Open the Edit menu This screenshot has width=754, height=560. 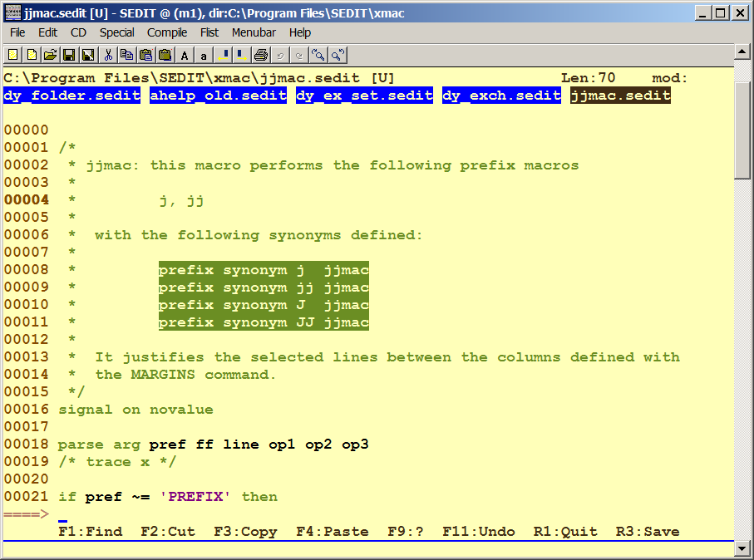pyautogui.click(x=47, y=32)
